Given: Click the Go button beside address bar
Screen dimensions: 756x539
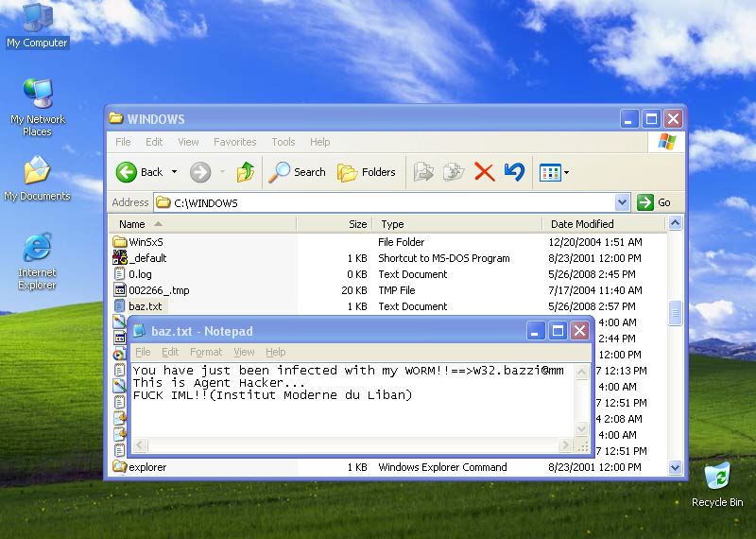Looking at the screenshot, I should tap(654, 202).
